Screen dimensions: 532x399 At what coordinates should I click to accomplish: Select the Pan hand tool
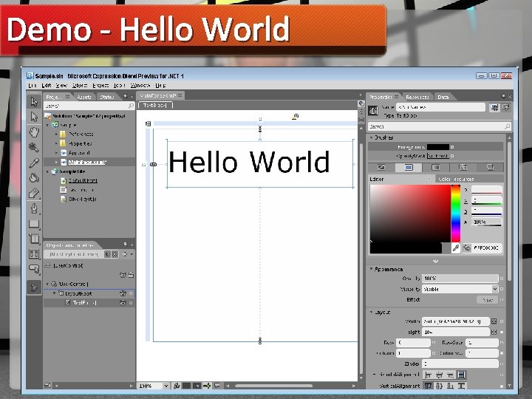(x=34, y=132)
